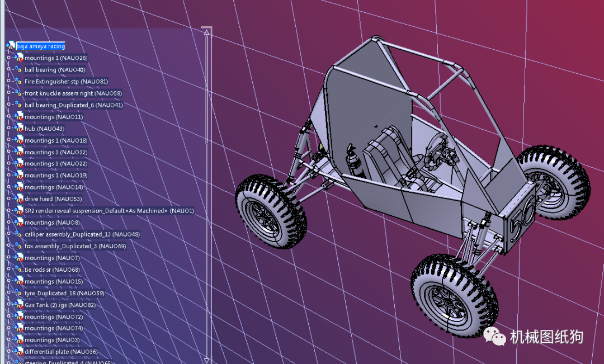Click the assembly icon of front knuckle assem right
Image resolution: width=604 pixels, height=364 pixels.
(18, 93)
